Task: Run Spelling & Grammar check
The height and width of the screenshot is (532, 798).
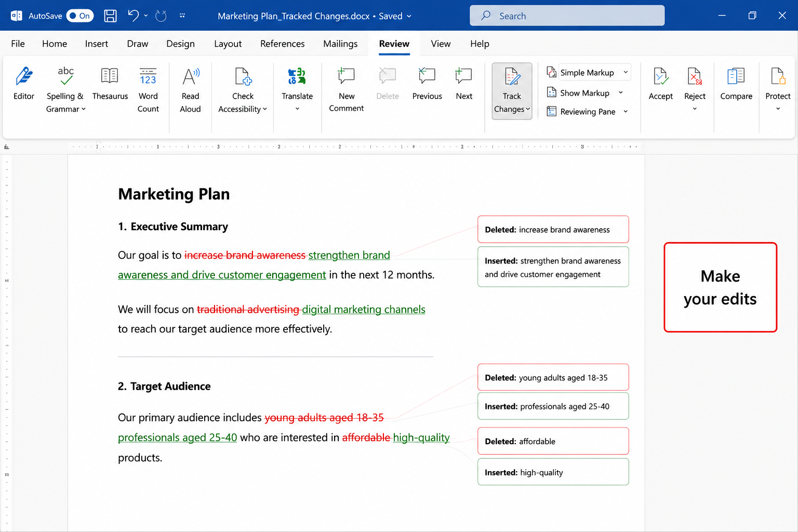Action: (x=65, y=89)
